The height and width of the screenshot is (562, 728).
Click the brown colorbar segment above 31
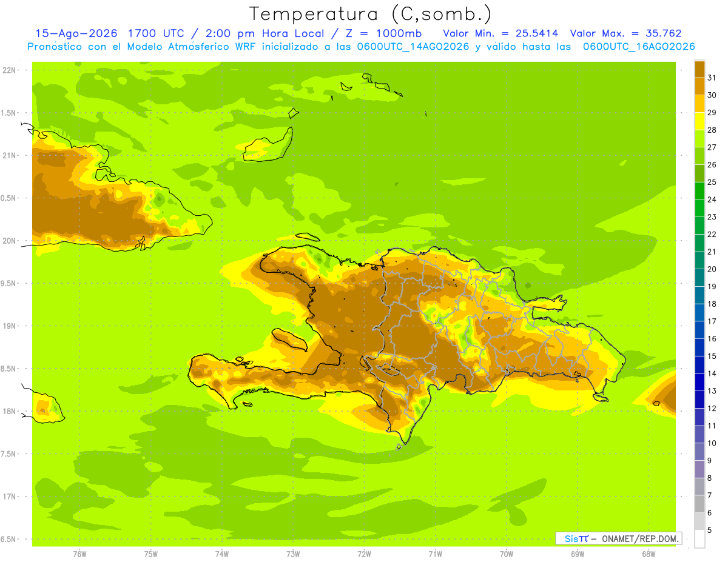699,69
